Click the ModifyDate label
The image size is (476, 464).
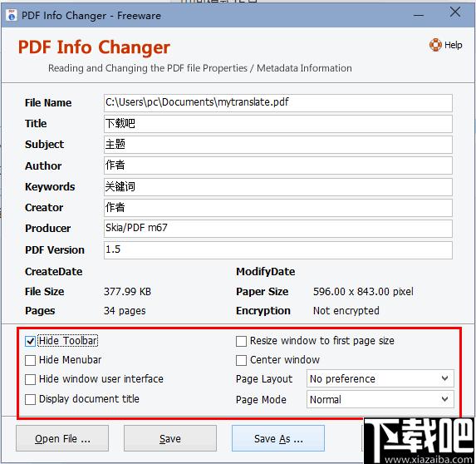(x=266, y=272)
